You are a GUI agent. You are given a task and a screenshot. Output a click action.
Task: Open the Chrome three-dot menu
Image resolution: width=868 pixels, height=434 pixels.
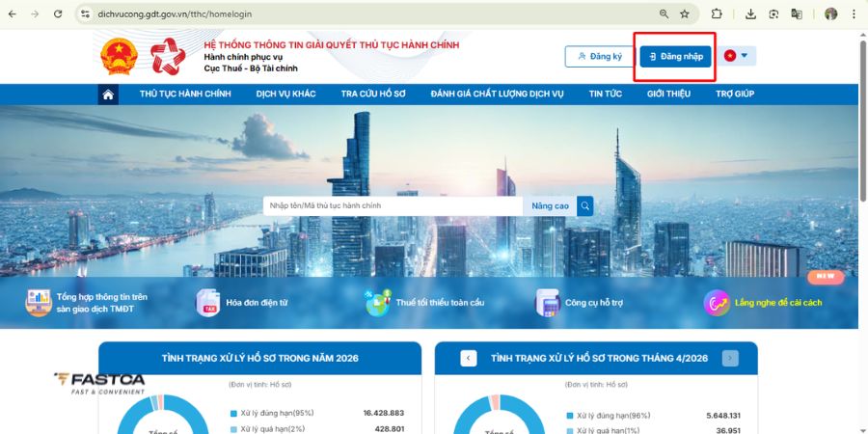tap(854, 14)
